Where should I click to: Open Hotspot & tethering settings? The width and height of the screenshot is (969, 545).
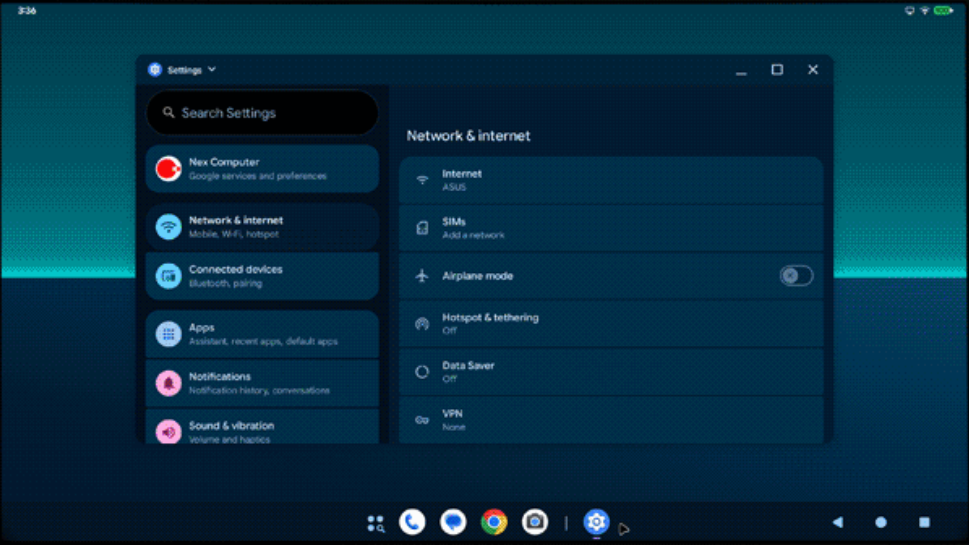tap(610, 323)
